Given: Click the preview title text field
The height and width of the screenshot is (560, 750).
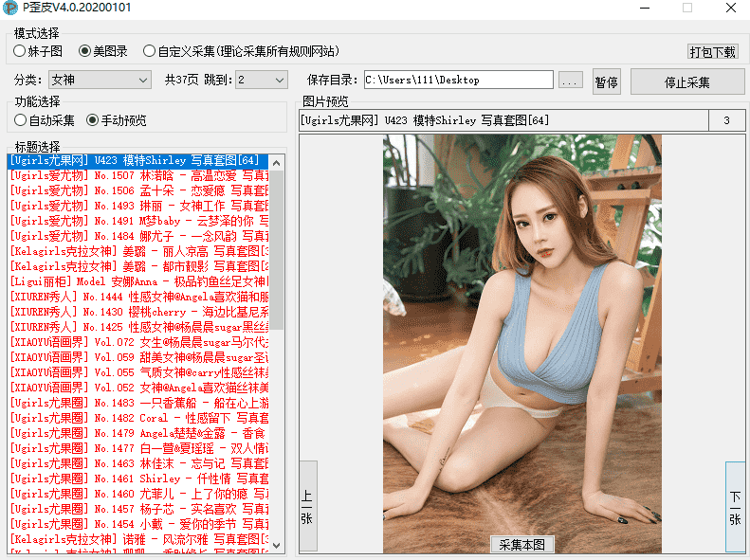Looking at the screenshot, I should tap(503, 120).
